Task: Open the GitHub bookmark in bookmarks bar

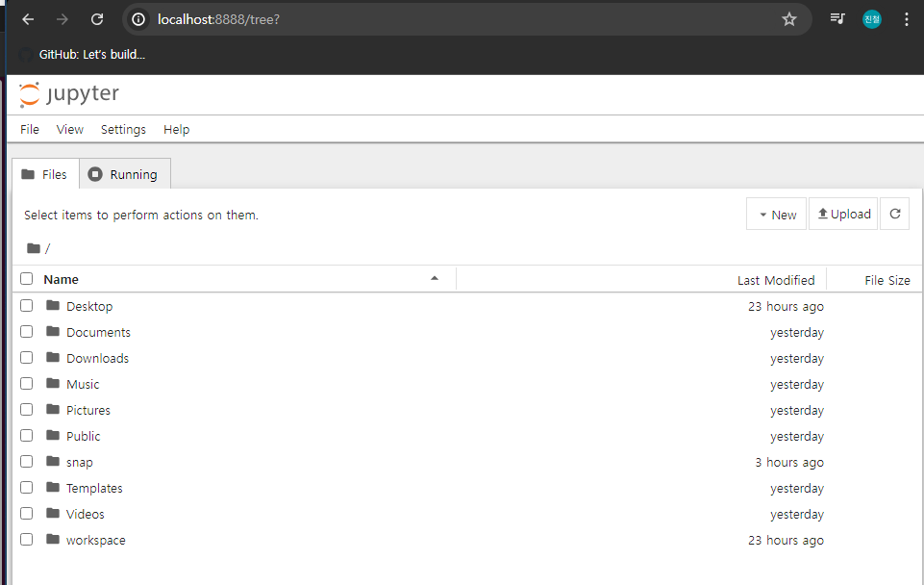Action: pyautogui.click(x=82, y=54)
